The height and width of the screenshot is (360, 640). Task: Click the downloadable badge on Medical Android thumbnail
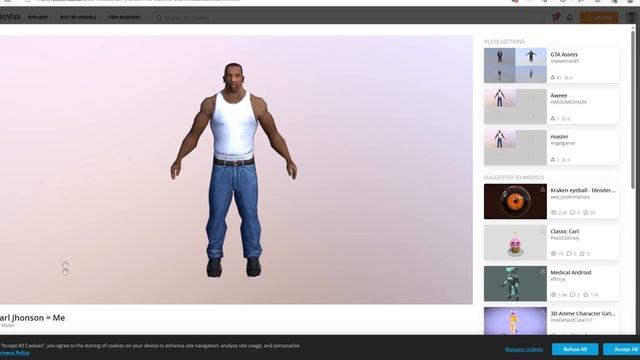pos(542,271)
